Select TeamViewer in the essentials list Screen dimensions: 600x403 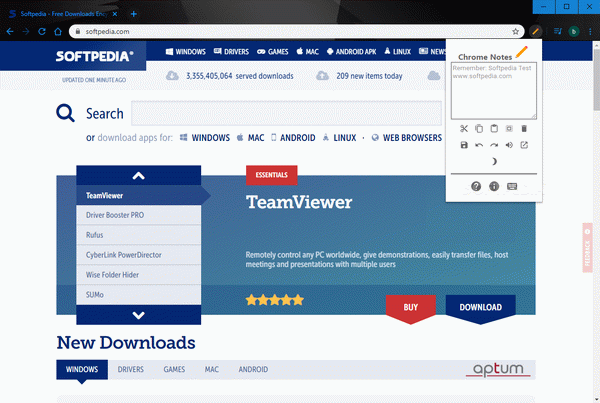coord(139,196)
